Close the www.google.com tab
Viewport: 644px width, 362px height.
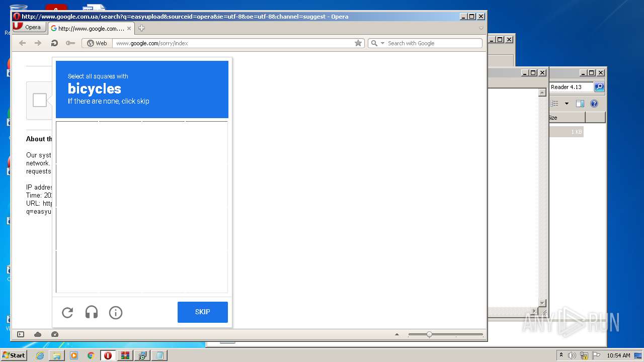[x=129, y=29]
